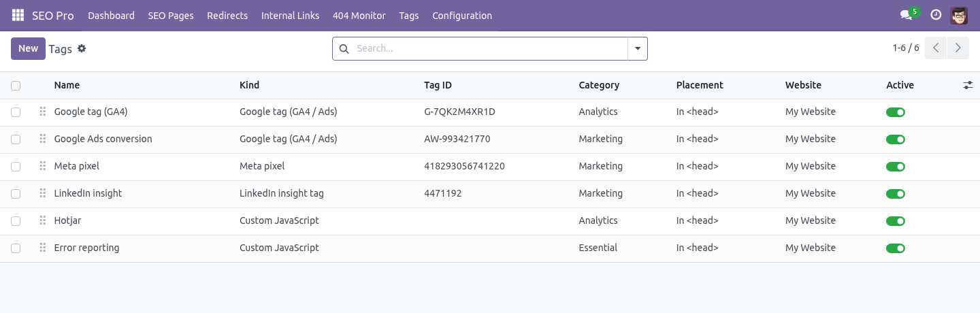Sort by Website column header

pyautogui.click(x=803, y=85)
